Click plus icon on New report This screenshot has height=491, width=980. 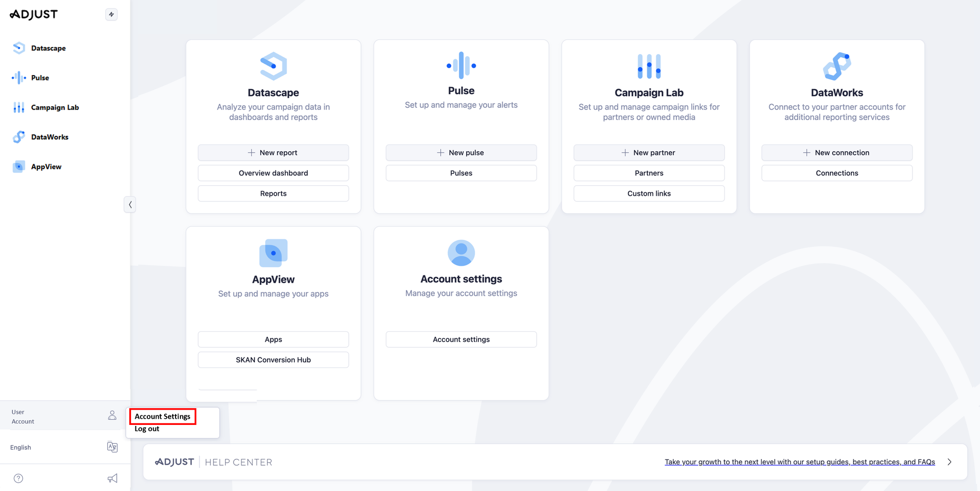click(x=251, y=153)
